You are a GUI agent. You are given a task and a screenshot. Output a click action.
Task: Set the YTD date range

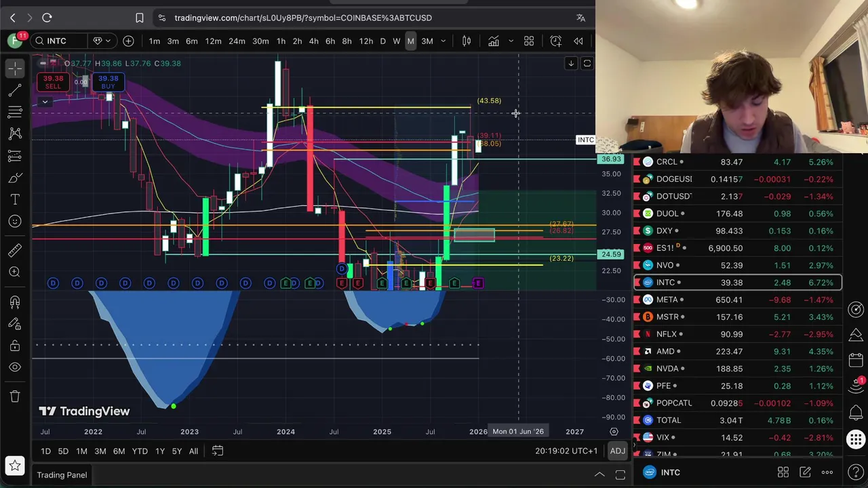click(140, 451)
